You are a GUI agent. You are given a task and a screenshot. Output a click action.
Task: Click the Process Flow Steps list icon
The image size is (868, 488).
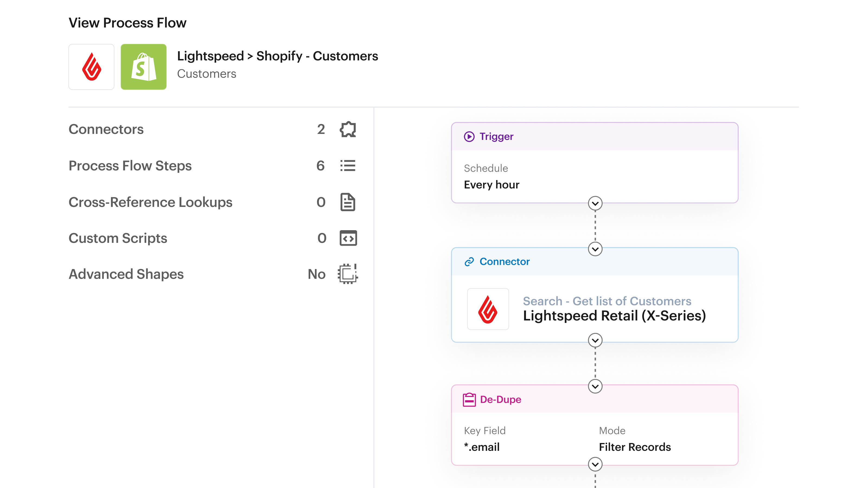348,166
